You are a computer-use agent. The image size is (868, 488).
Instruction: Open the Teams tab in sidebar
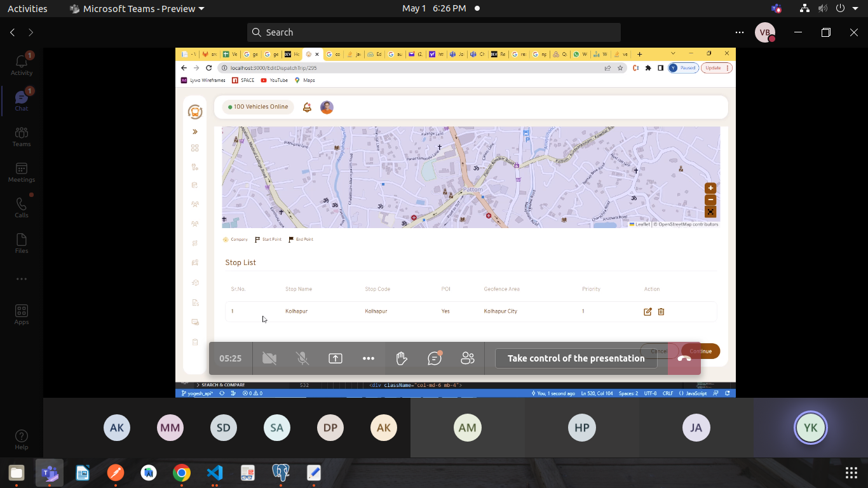(22, 135)
